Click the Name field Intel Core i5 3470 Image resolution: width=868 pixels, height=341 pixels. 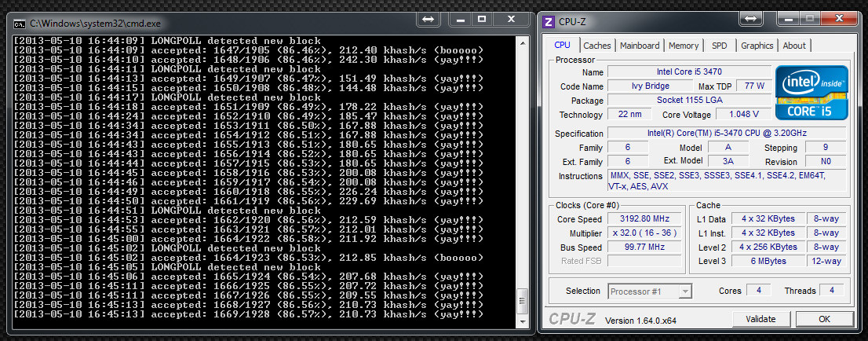(689, 71)
